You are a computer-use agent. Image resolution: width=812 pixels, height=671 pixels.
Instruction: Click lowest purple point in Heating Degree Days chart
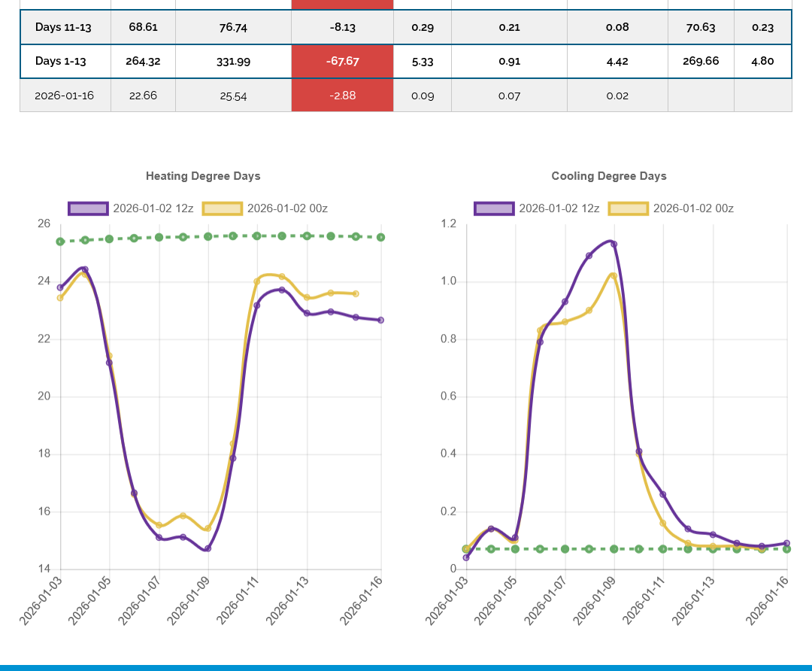pyautogui.click(x=208, y=548)
